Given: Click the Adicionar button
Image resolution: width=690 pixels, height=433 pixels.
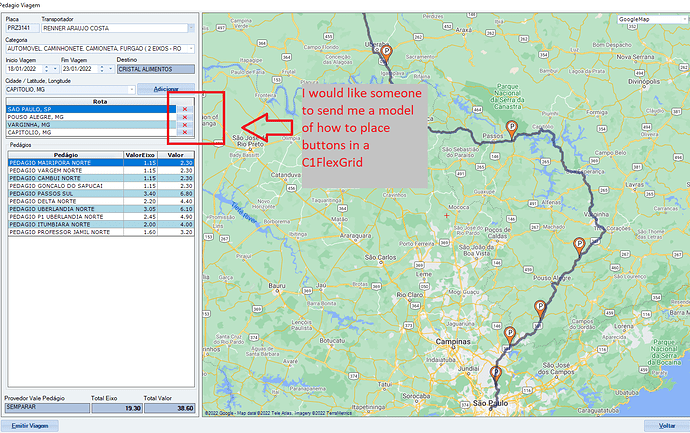Looking at the screenshot, I should tap(166, 89).
